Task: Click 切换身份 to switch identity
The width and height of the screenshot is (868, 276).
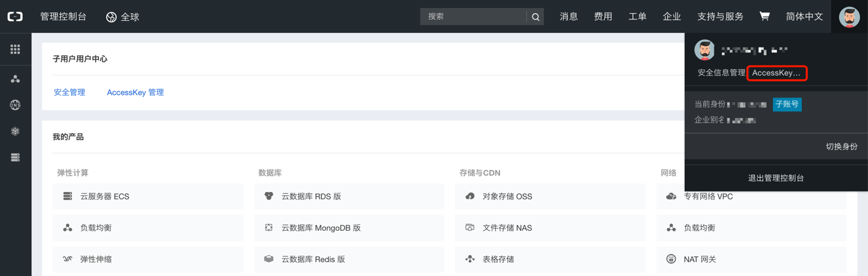Action: pyautogui.click(x=841, y=147)
